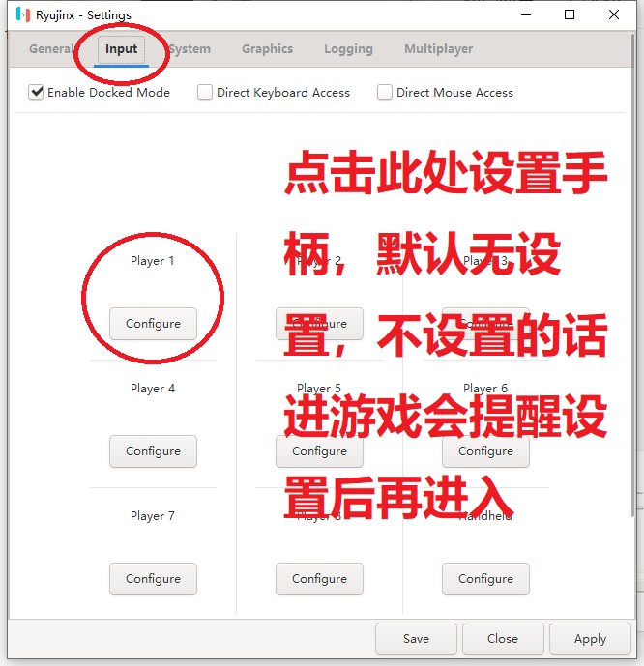Apply the settings
The width and height of the screenshot is (644, 666).
click(x=590, y=639)
